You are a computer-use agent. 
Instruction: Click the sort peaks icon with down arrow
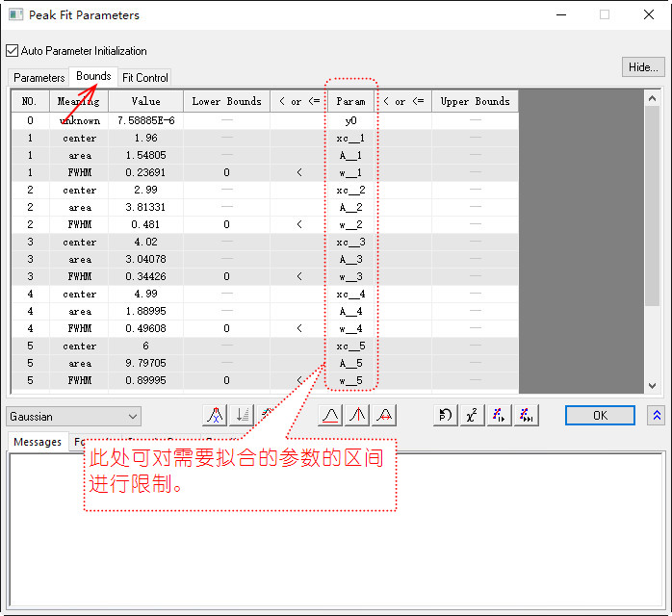(242, 416)
